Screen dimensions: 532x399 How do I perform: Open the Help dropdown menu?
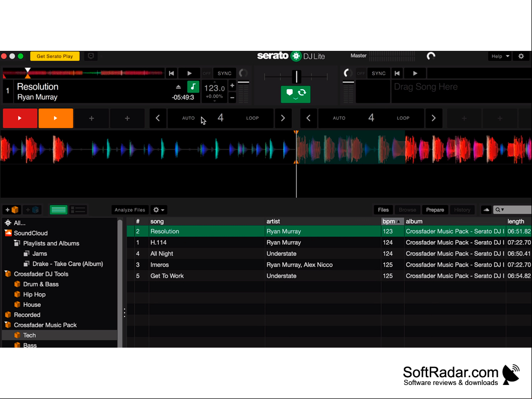[500, 57]
